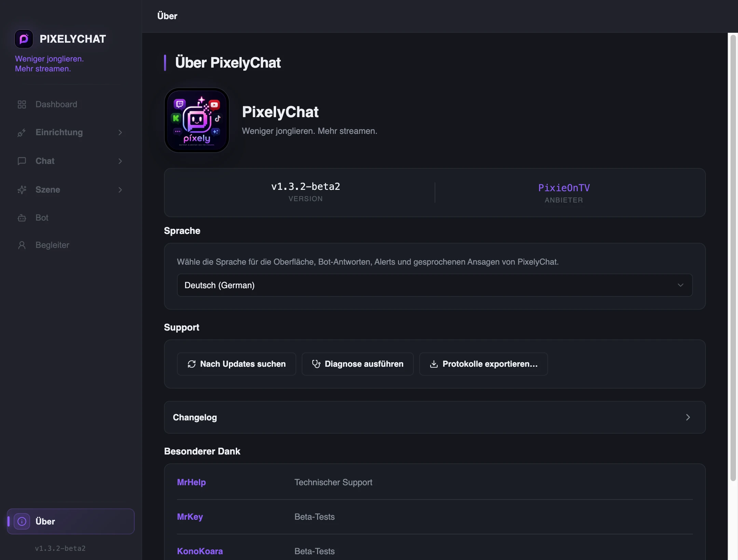Viewport: 738px width, 560px height.
Task: Click the Chat speech bubble icon
Action: click(22, 161)
